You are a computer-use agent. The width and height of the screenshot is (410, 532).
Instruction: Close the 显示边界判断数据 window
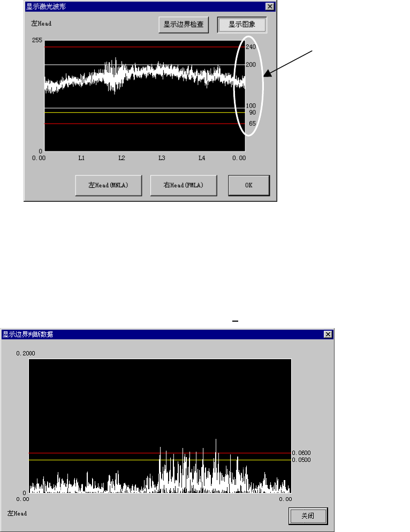pyautogui.click(x=328, y=334)
